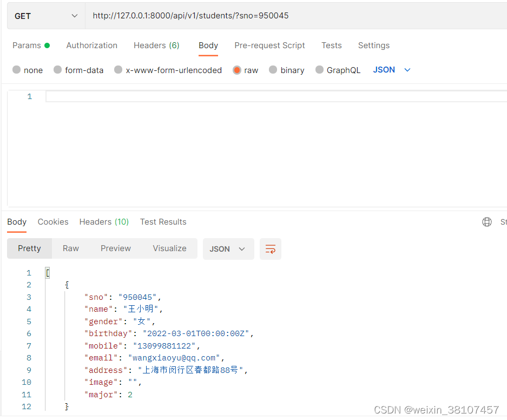The width and height of the screenshot is (507, 420).
Task: Switch to the Cookies response tab
Action: (52, 222)
